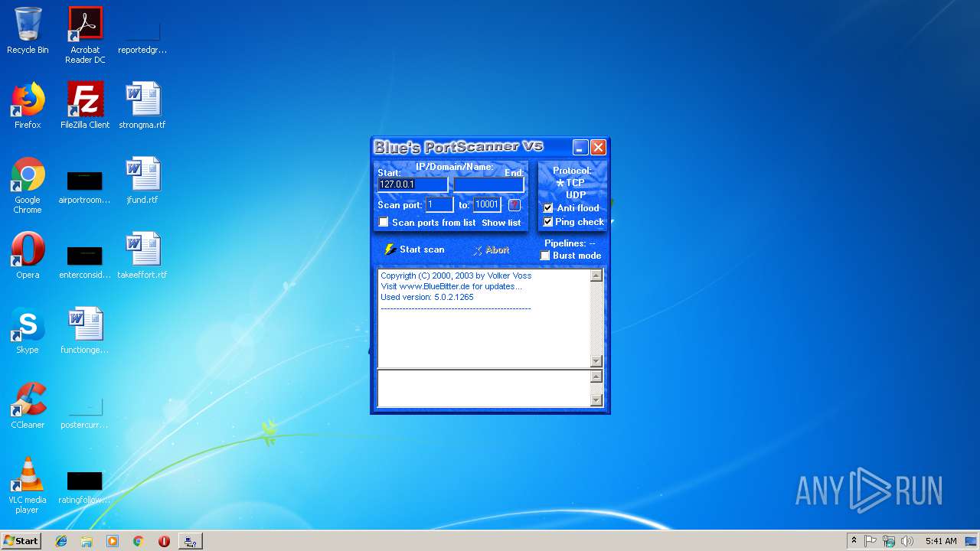Minimize the Blue's PortScanner window
Viewport: 980px width, 551px height.
pos(580,148)
